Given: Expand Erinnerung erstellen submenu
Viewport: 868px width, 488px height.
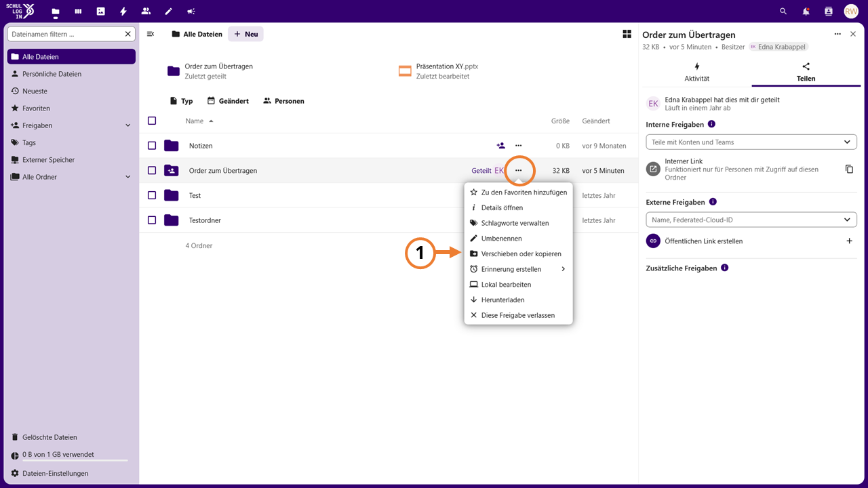Looking at the screenshot, I should click(x=518, y=269).
